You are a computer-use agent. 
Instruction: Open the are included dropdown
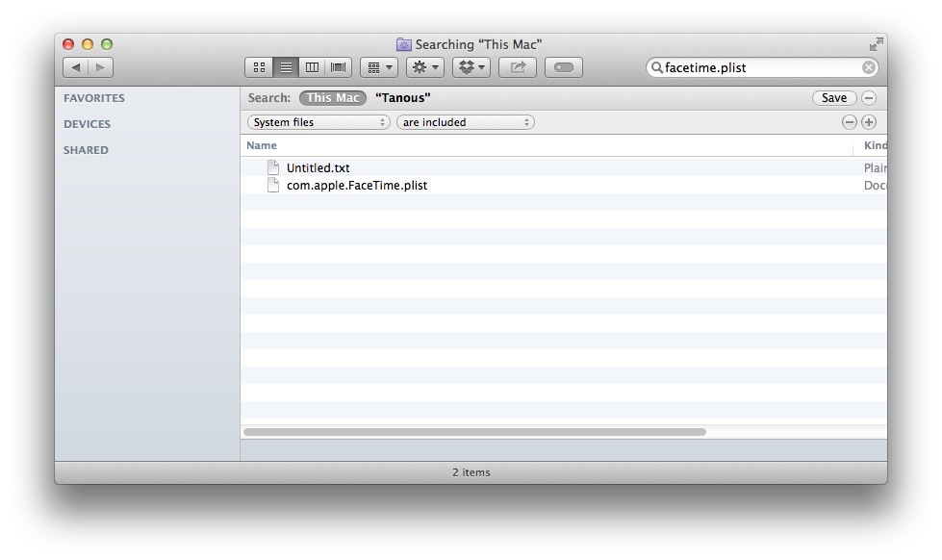tap(466, 122)
